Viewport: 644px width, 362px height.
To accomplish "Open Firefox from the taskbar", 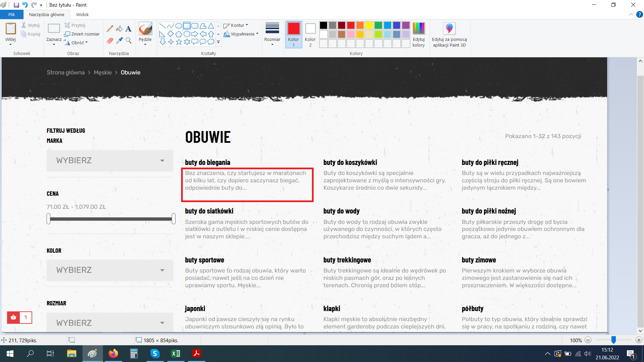I will (113, 353).
